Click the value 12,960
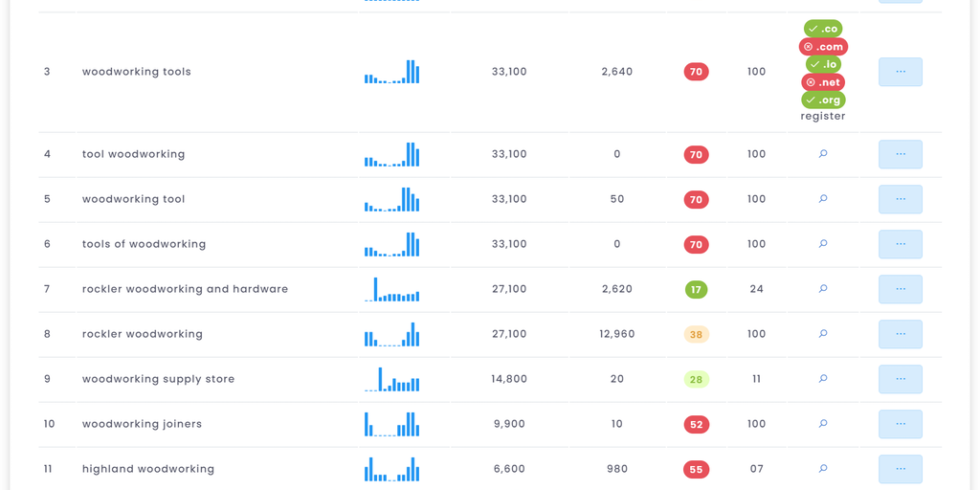The height and width of the screenshot is (490, 980). [617, 334]
